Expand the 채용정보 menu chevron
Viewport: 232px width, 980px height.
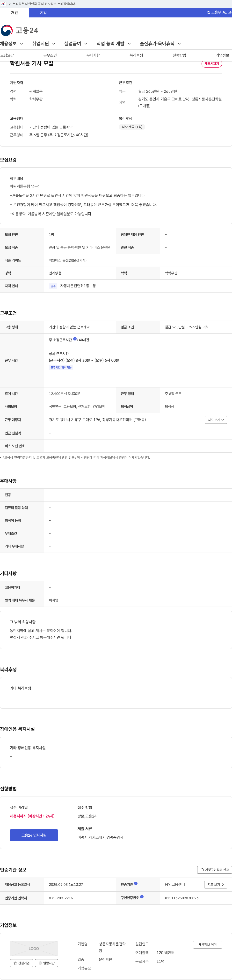coord(22,44)
